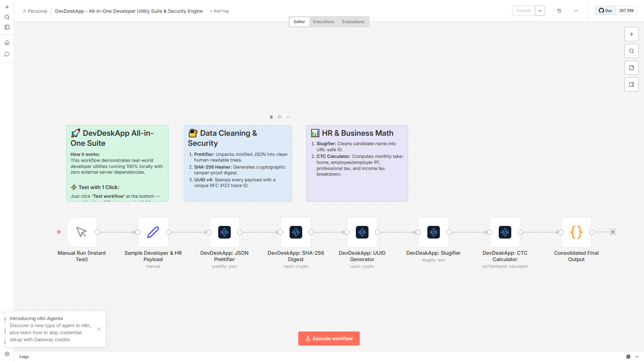Toggle the left sidebar panel icon

coord(7,27)
